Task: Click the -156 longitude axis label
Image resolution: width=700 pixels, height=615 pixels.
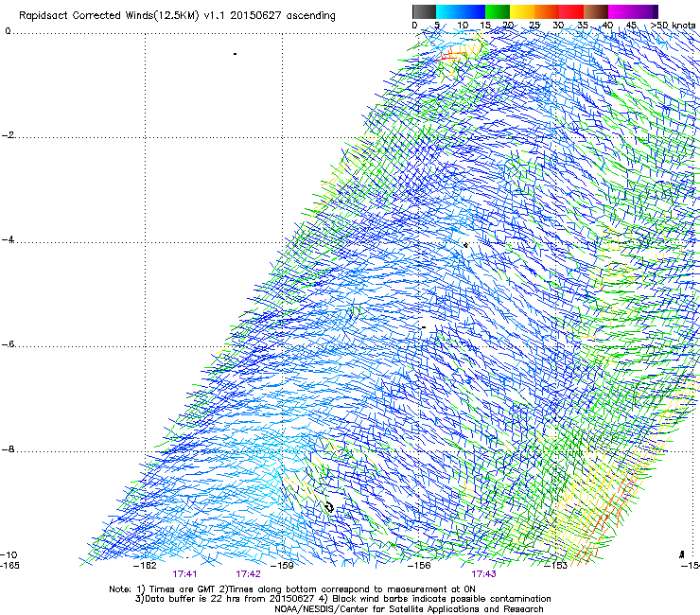Action: [419, 566]
